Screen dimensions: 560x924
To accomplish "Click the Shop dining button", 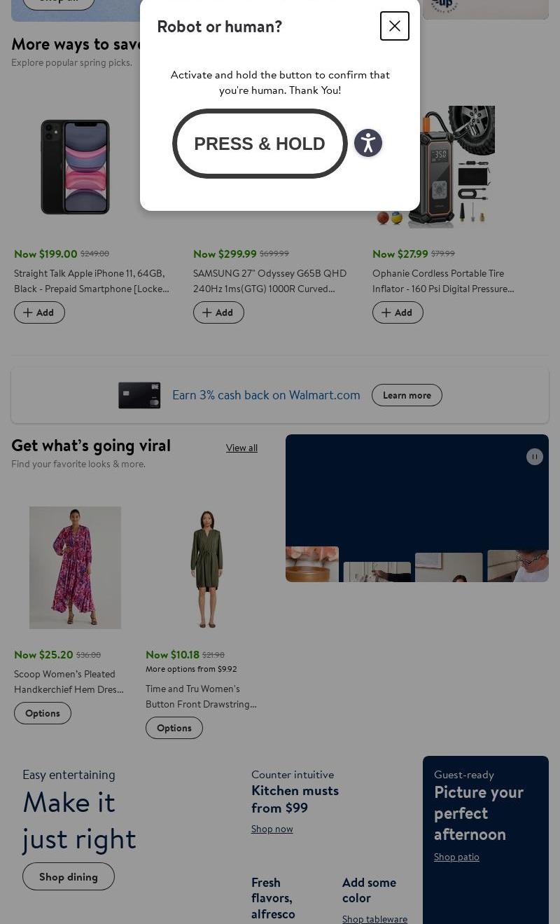I will pyautogui.click(x=69, y=876).
